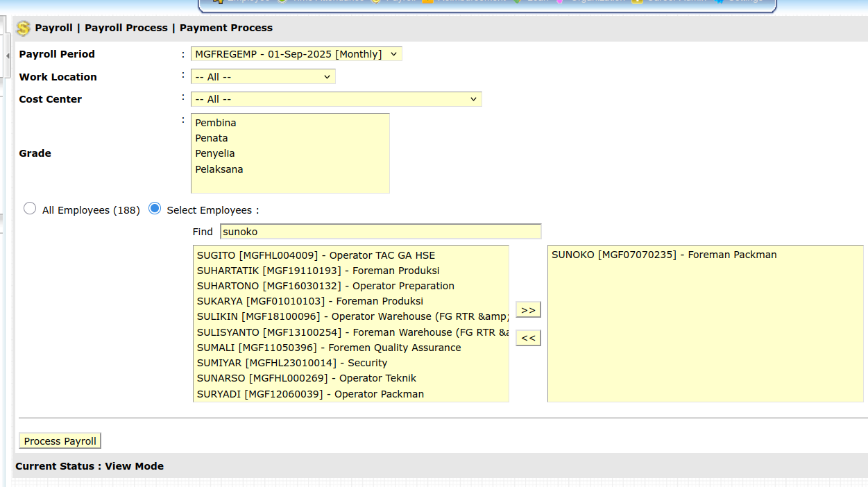Open the Payroll Period dropdown

(296, 54)
